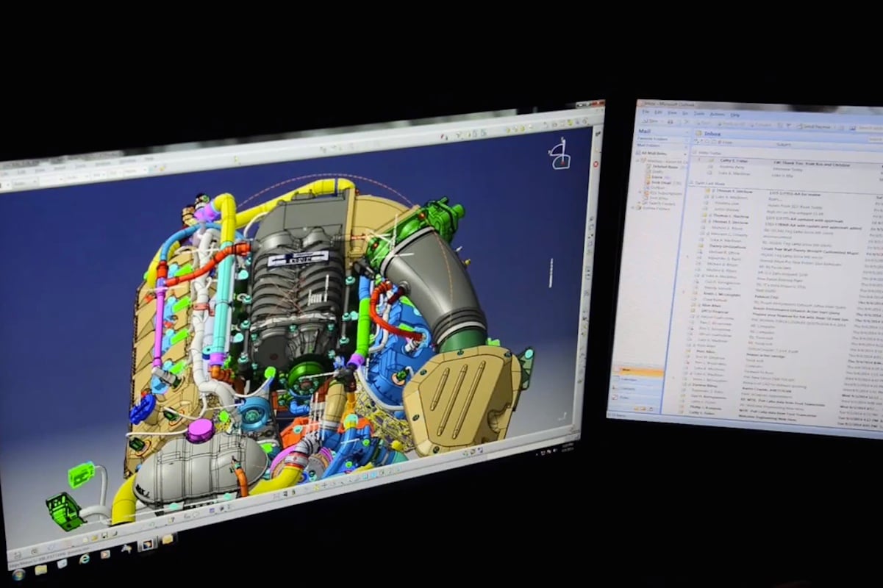Sort messages by the Subject column header
This screenshot has height=588, width=883.
click(x=784, y=145)
